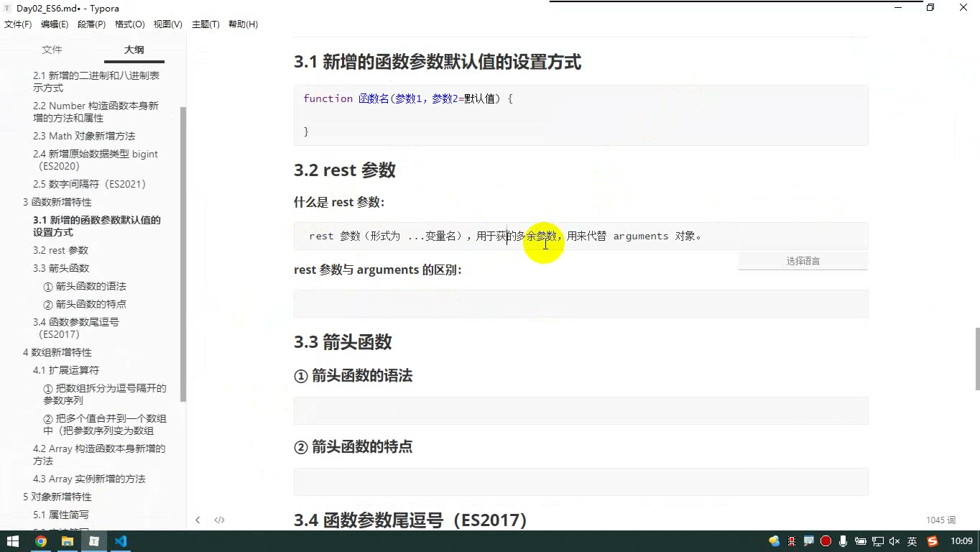Select outline item 3.3 箭头函数
The width and height of the screenshot is (980, 552).
click(61, 268)
